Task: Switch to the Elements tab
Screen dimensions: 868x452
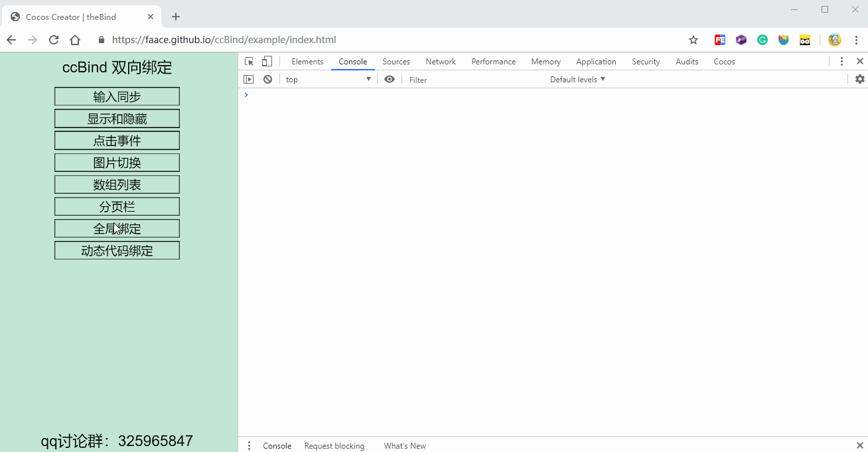Action: click(307, 61)
